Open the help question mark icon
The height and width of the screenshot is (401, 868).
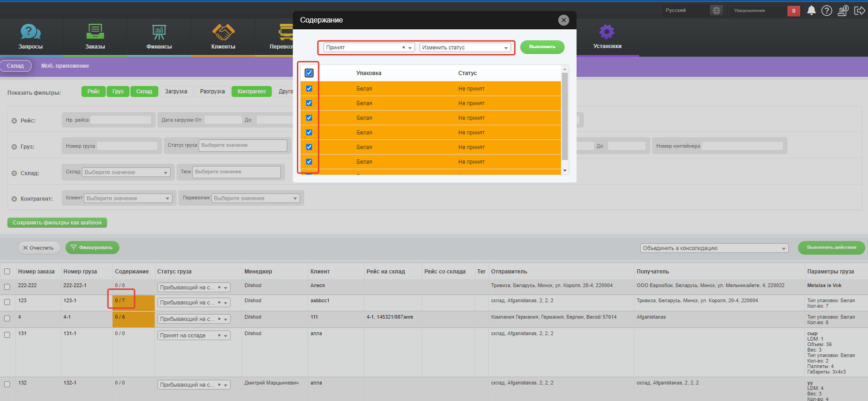coord(827,10)
